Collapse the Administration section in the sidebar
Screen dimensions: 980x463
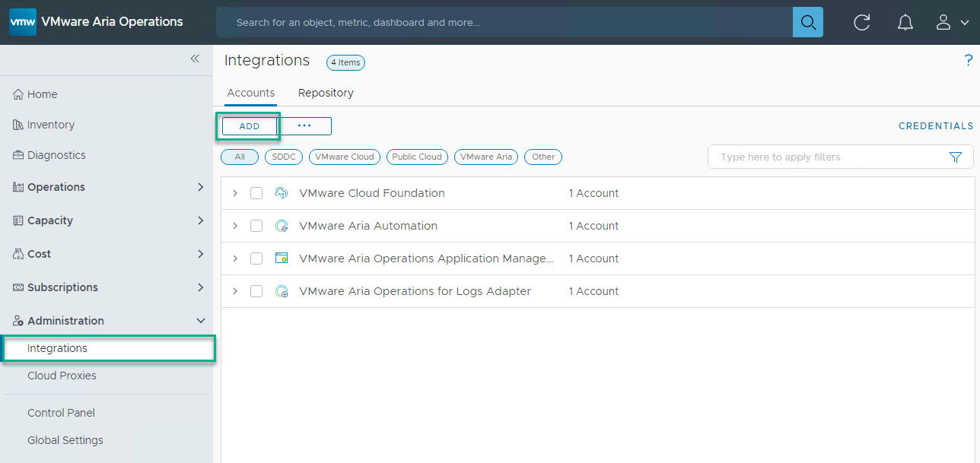point(200,320)
